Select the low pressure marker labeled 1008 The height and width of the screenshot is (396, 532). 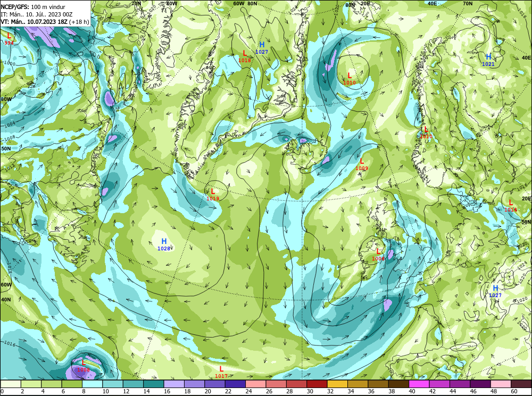[84, 366]
